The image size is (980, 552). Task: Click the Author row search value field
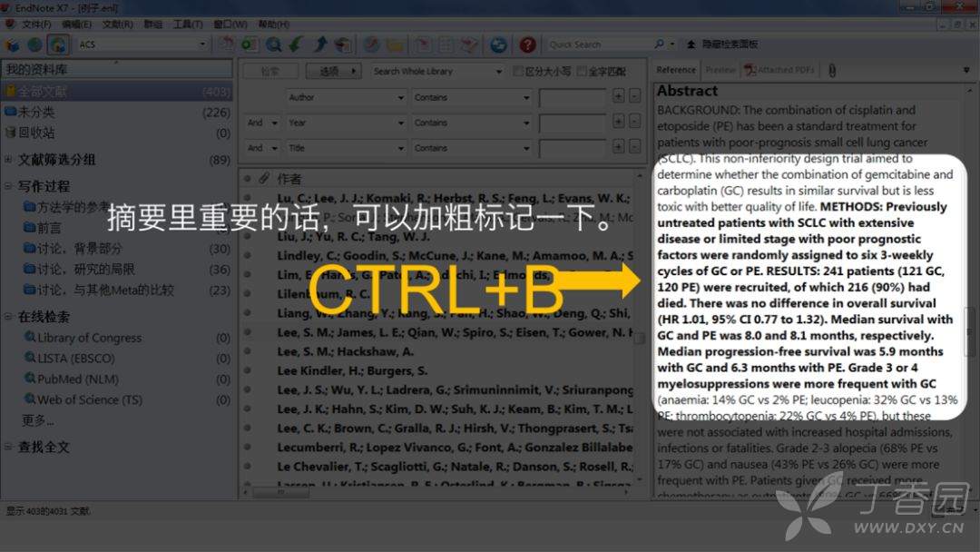click(572, 97)
